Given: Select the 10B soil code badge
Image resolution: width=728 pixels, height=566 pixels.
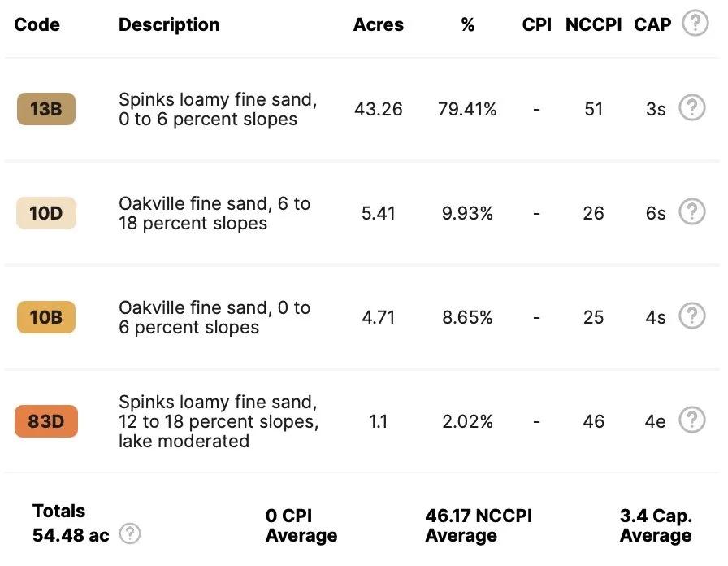Looking at the screenshot, I should (46, 317).
